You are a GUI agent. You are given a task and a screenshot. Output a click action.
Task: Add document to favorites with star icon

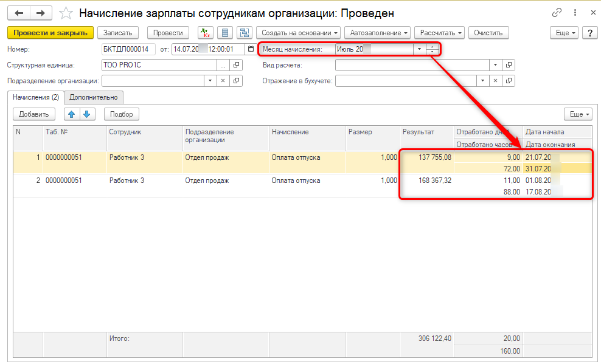(66, 13)
